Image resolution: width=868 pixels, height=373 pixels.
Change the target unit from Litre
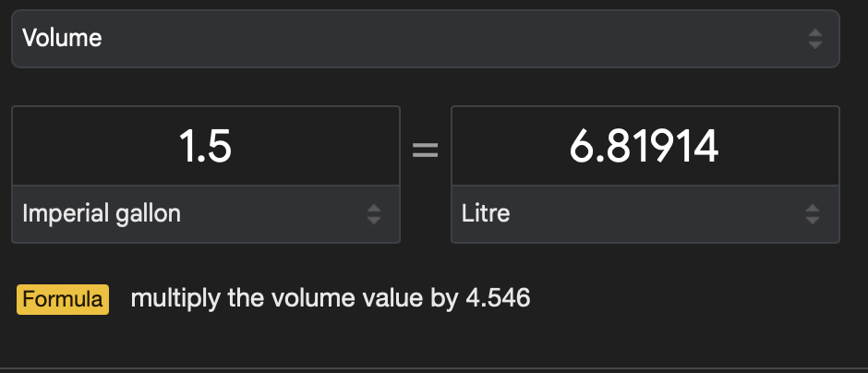click(x=645, y=215)
